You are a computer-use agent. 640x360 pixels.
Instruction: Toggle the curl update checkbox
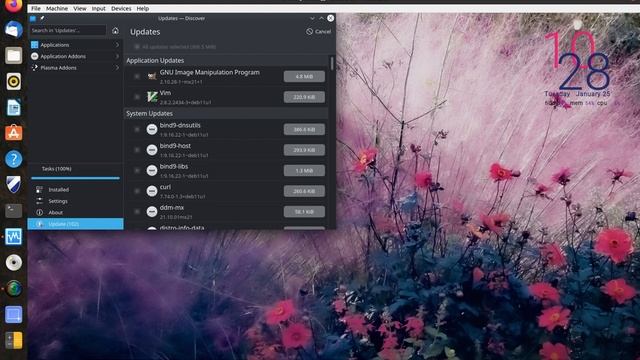click(137, 191)
